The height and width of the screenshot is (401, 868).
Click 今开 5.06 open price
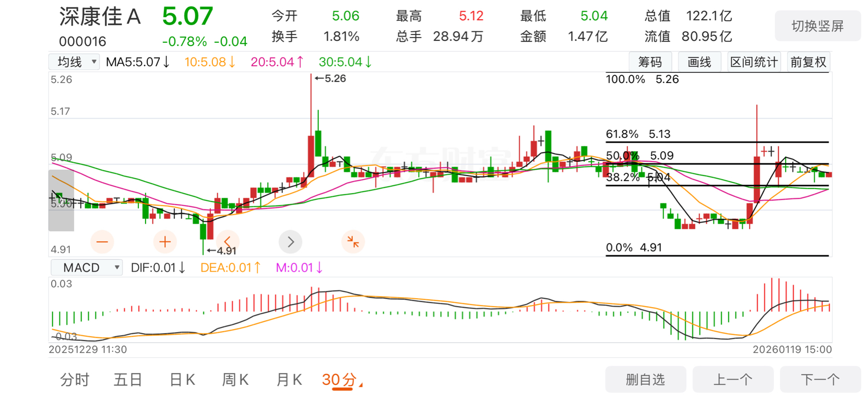coord(315,16)
